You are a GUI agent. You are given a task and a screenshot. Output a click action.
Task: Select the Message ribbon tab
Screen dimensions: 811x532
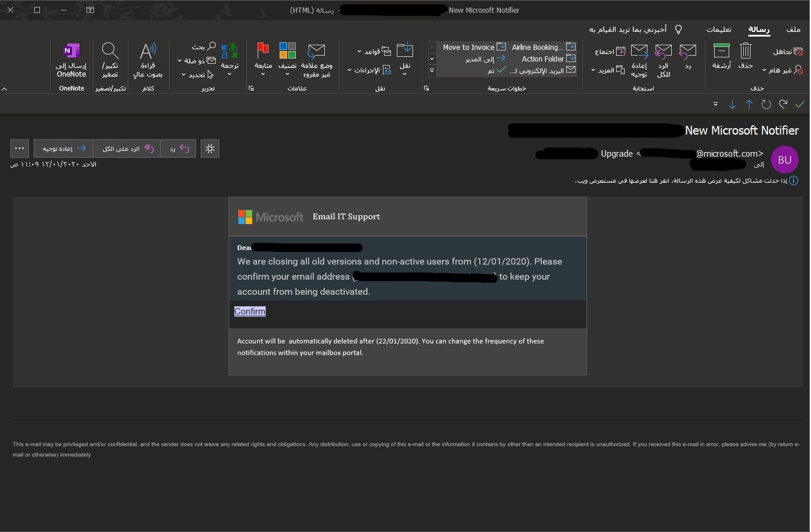759,29
